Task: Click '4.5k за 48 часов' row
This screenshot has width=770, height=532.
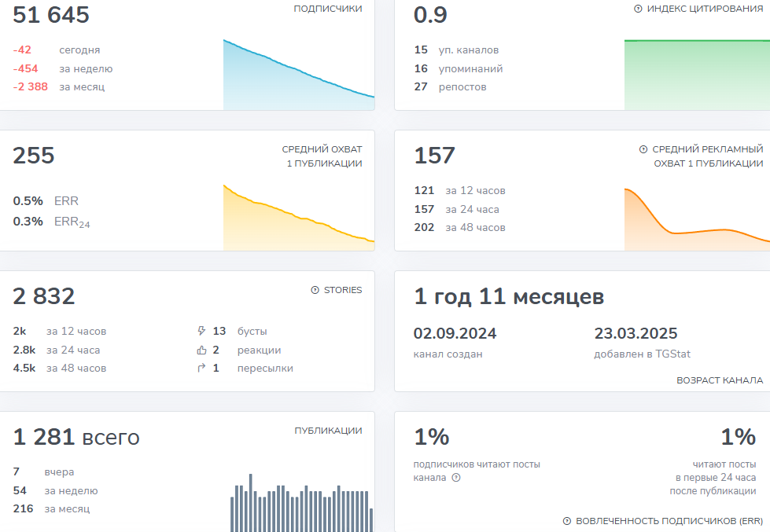Action: [60, 368]
